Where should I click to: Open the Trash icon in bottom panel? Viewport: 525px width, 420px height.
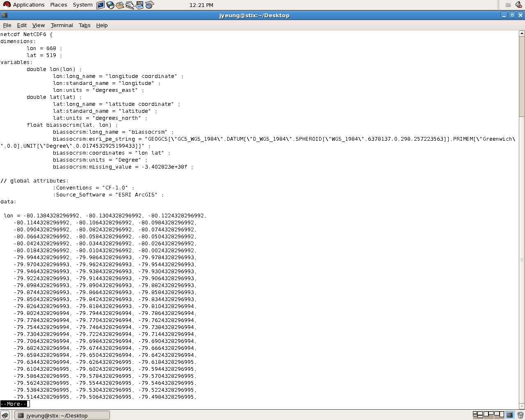(x=520, y=415)
